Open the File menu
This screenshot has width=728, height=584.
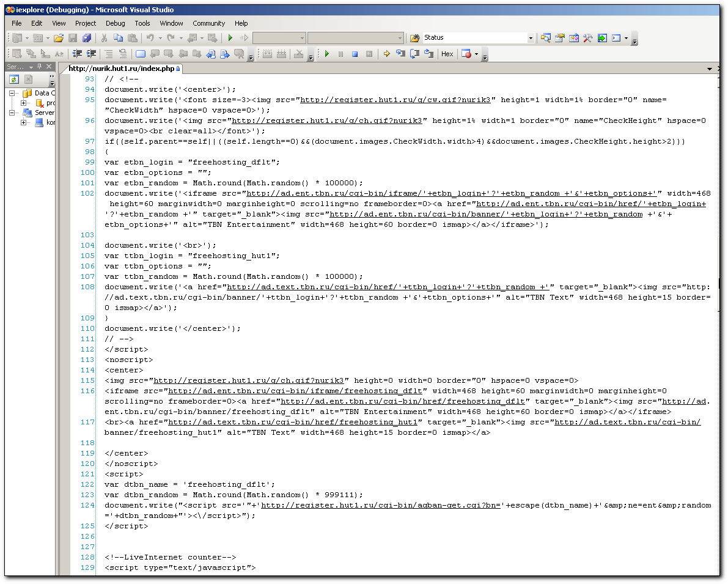17,23
